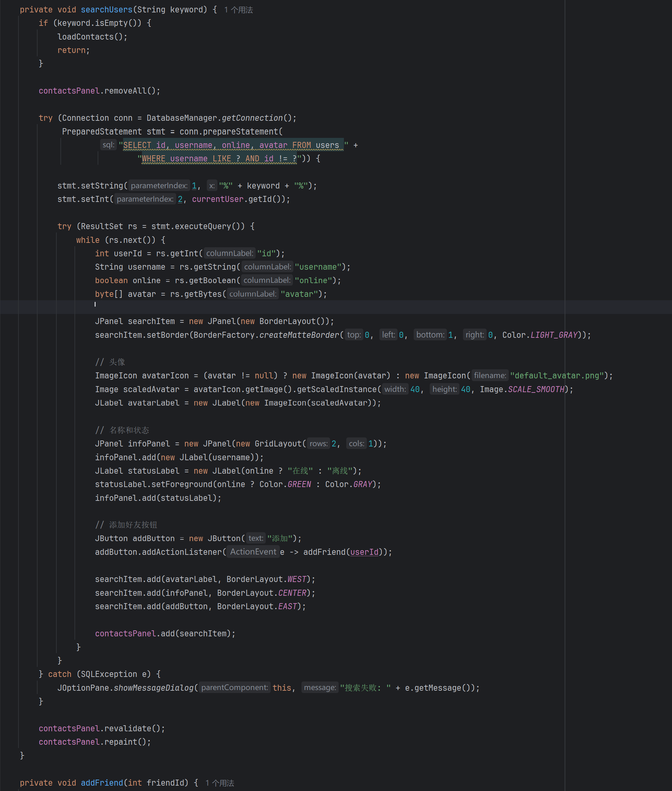Click the underlined userId reference in addFriend call
Image resolution: width=672 pixels, height=791 pixels.
[364, 552]
